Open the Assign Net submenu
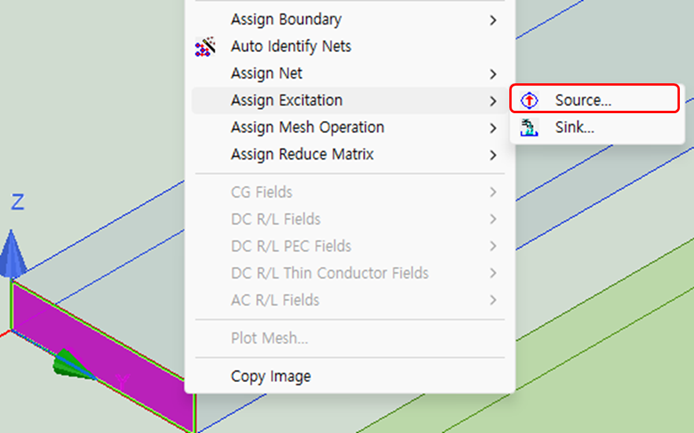Screen dimensions: 694x433 [266, 73]
